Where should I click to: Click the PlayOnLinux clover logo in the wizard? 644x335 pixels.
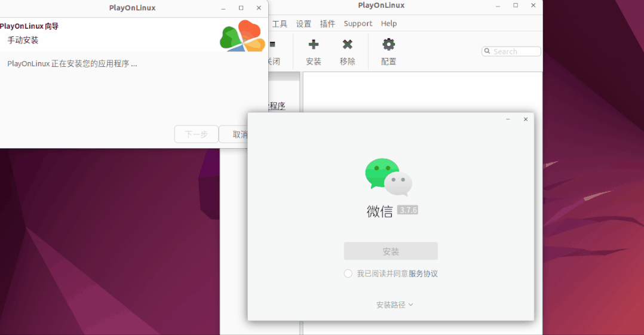click(x=243, y=36)
